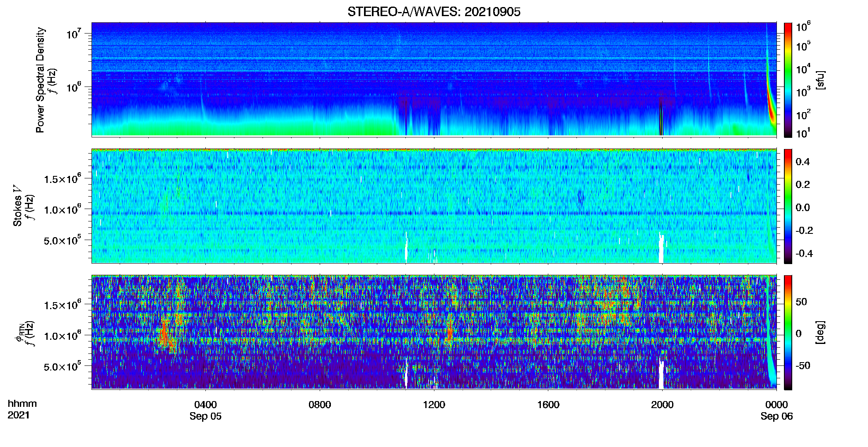Click the 2021 year label
Screen dimensions: 868x447
[19, 415]
